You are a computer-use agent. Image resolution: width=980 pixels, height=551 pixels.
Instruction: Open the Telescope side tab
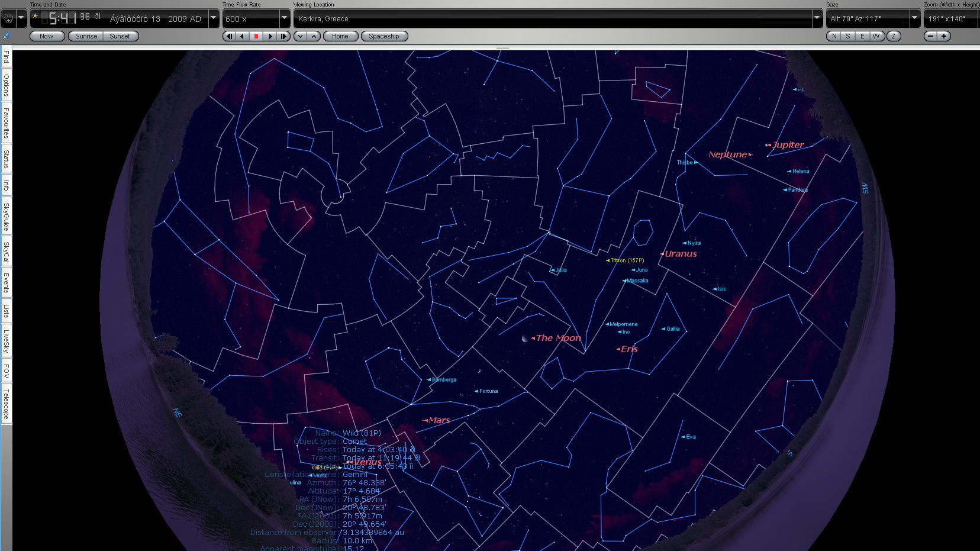click(x=6, y=404)
